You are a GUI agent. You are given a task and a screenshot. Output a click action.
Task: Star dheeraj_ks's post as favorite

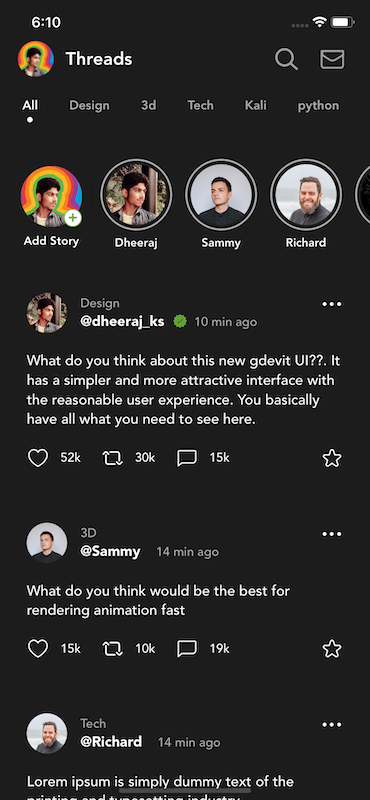click(332, 458)
